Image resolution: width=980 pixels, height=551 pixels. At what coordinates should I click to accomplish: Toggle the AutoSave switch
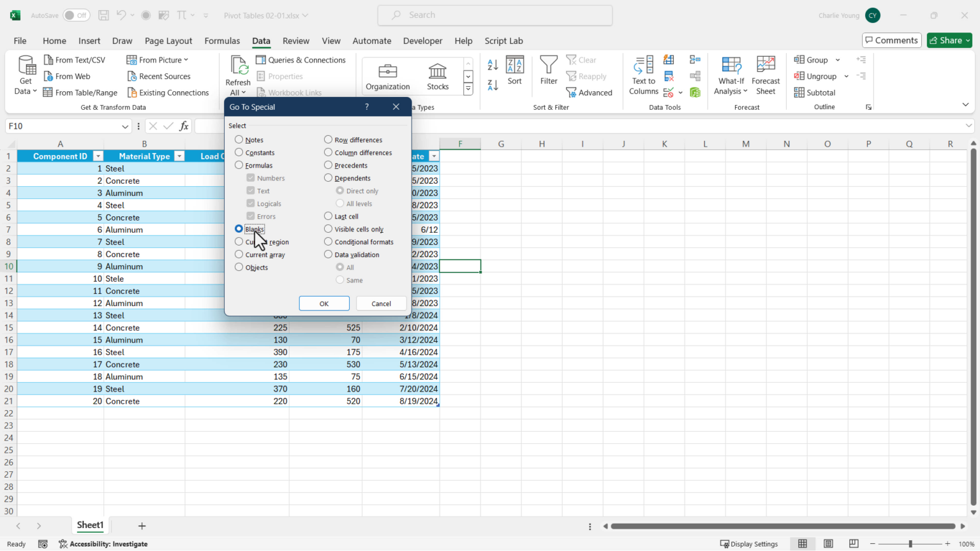click(x=76, y=15)
